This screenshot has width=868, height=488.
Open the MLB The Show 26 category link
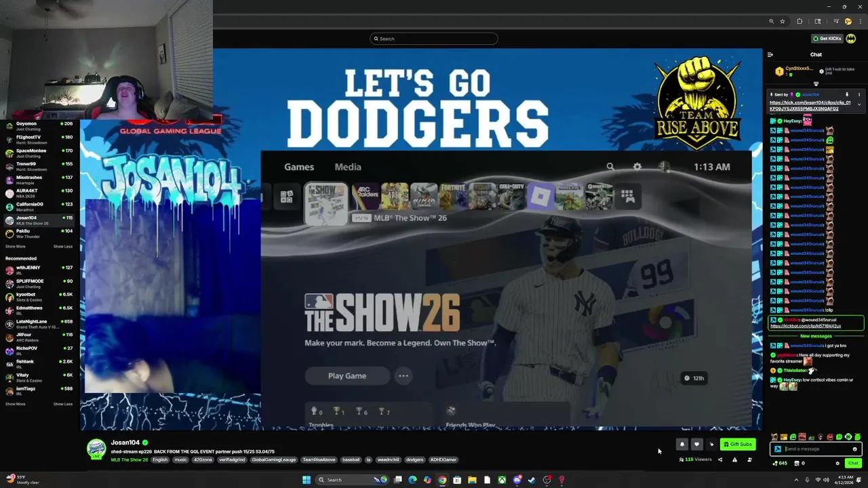[x=130, y=460]
